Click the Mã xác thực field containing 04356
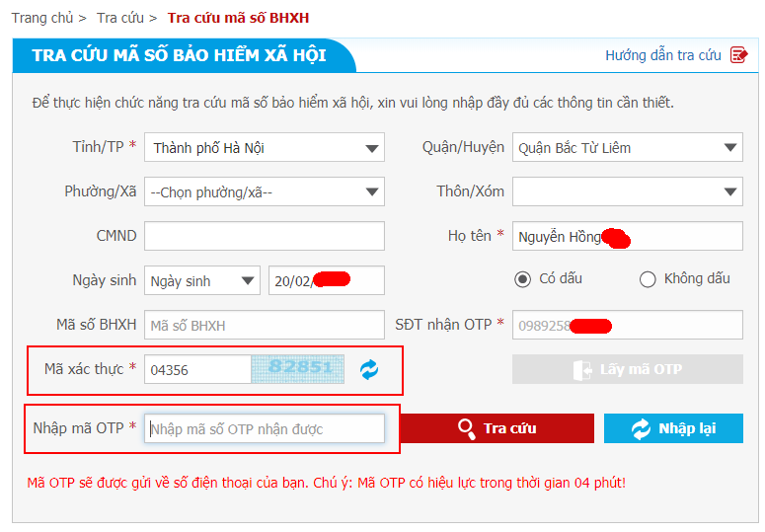 pyautogui.click(x=197, y=369)
